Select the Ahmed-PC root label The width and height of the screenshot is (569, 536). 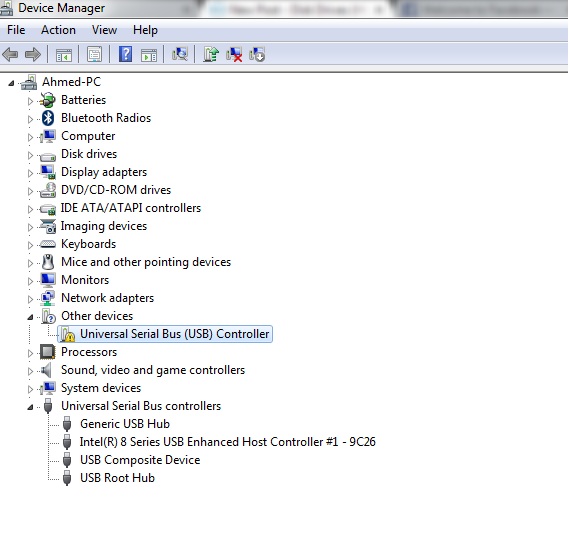(x=71, y=82)
